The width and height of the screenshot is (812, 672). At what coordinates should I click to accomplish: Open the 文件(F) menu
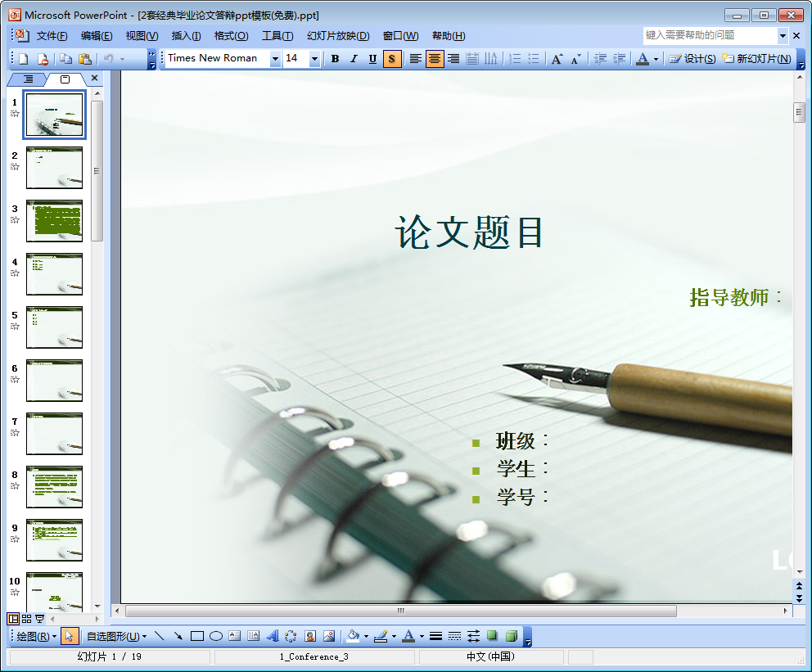[52, 36]
